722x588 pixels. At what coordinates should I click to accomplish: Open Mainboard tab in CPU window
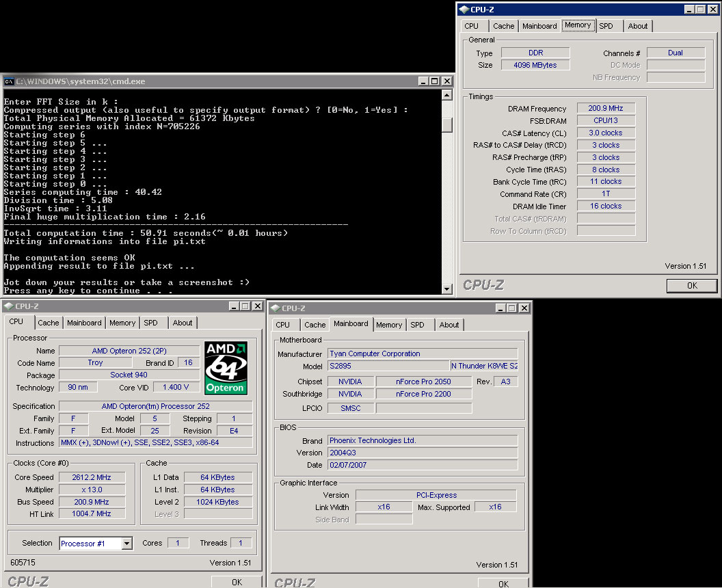pyautogui.click(x=84, y=323)
